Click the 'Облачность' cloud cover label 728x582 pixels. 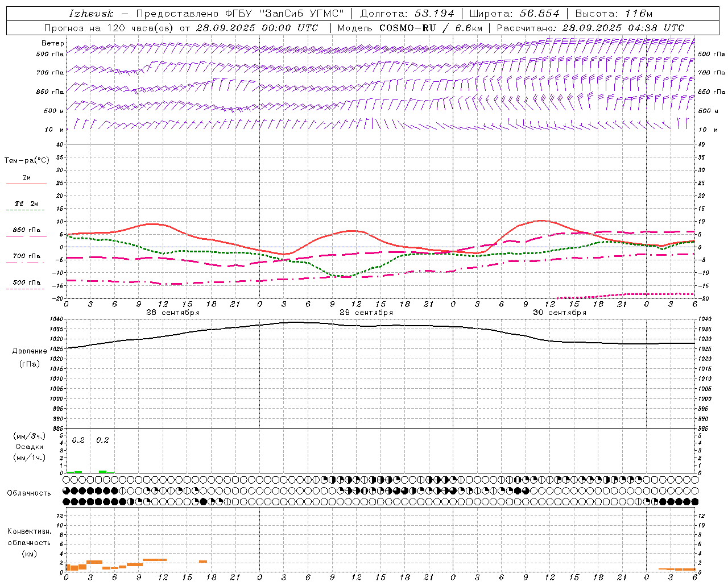coord(29,493)
